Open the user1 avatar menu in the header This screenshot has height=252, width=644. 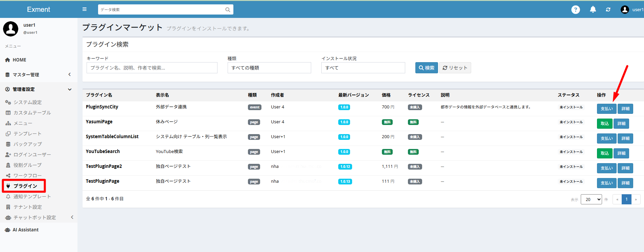632,9
